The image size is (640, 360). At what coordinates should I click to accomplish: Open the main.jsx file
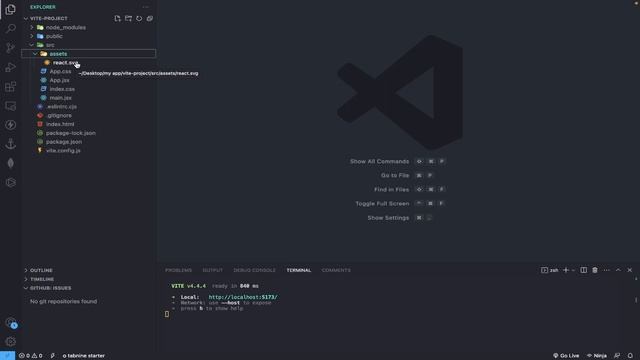pos(60,98)
